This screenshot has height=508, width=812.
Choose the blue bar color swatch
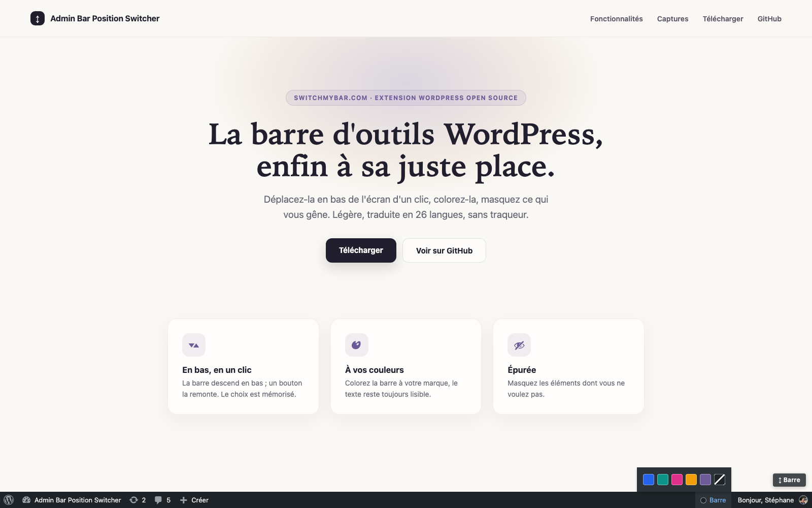pos(649,480)
